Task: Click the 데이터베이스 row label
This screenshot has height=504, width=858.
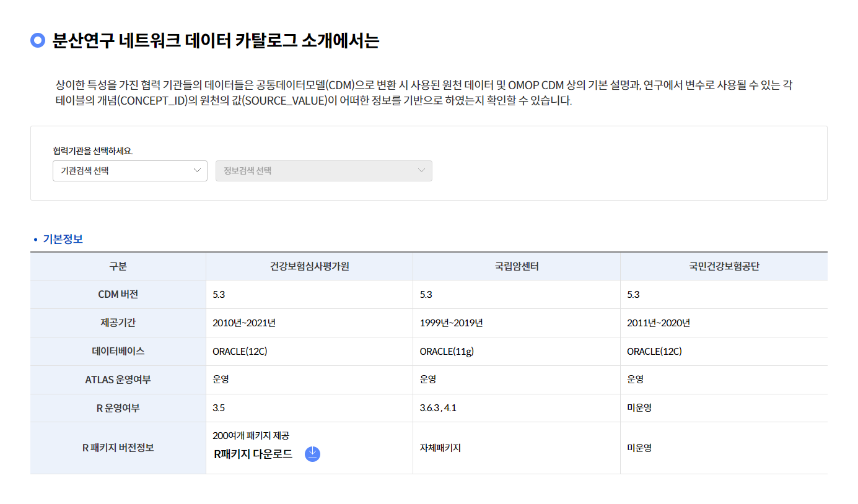Action: pos(118,351)
